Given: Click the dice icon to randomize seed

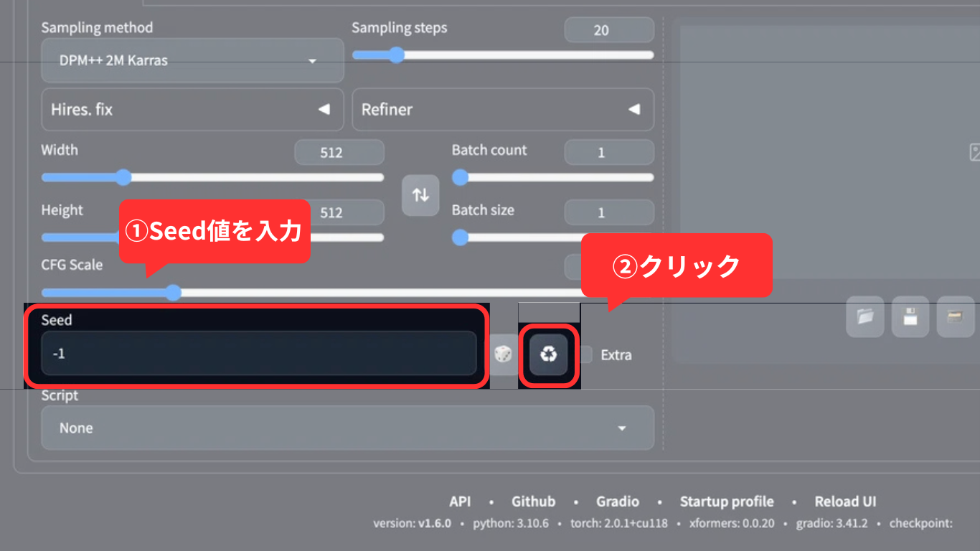Looking at the screenshot, I should point(503,354).
